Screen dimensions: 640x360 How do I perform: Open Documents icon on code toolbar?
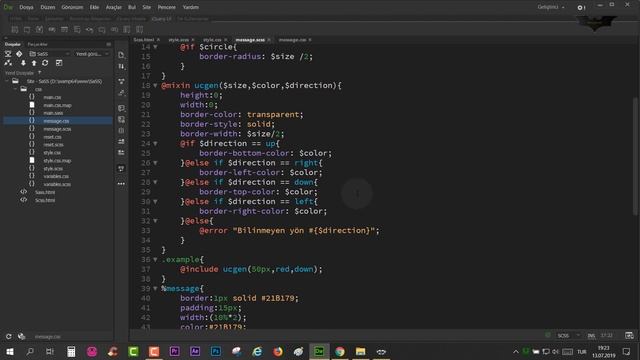tap(121, 55)
